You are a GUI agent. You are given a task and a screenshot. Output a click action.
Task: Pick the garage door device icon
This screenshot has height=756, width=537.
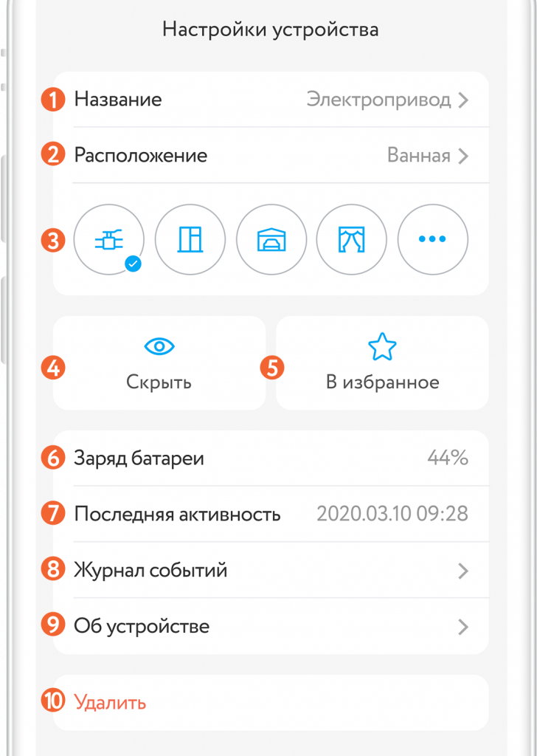[271, 239]
